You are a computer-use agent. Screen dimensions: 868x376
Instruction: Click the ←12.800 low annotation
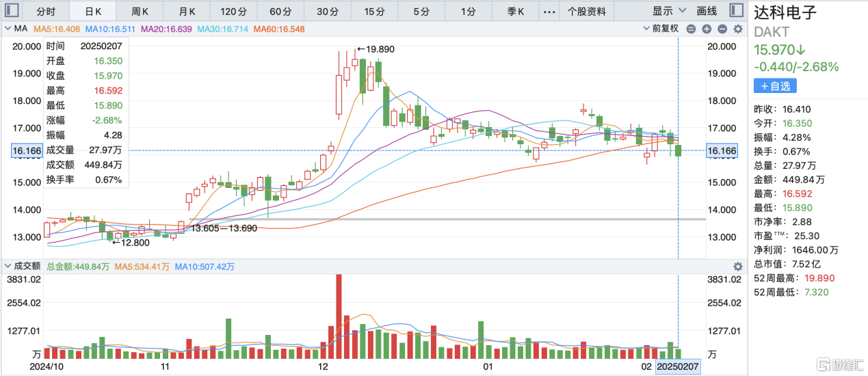tap(131, 242)
